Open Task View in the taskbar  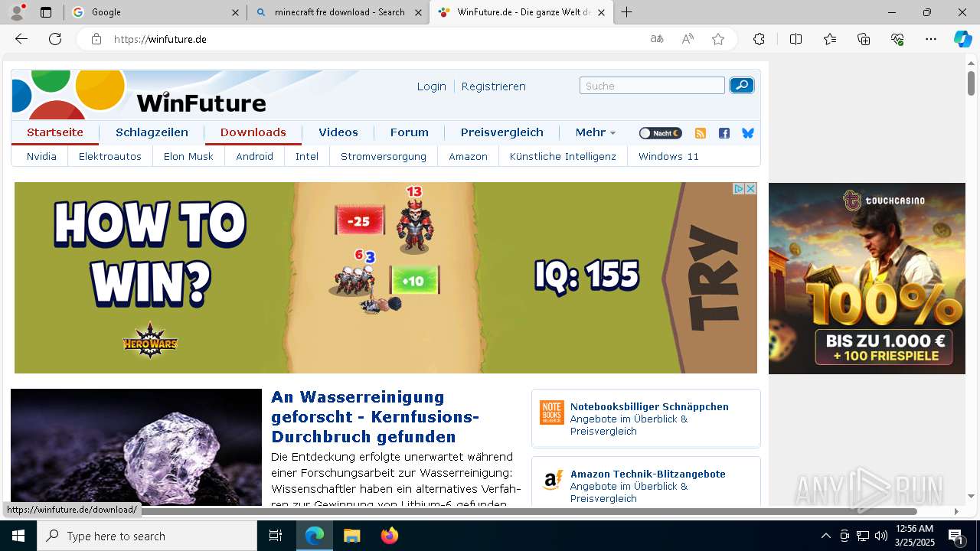coord(276,536)
